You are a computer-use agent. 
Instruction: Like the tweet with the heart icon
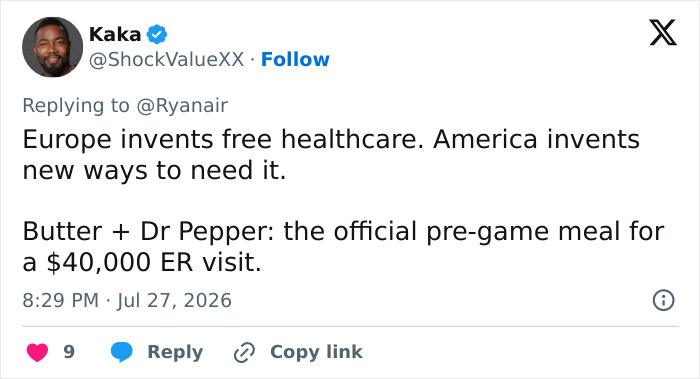point(38,352)
